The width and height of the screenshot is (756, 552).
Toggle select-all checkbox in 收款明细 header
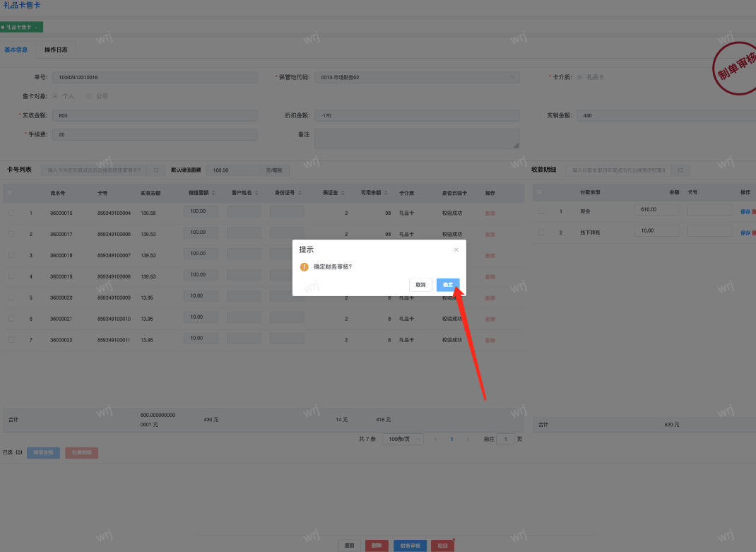(540, 192)
